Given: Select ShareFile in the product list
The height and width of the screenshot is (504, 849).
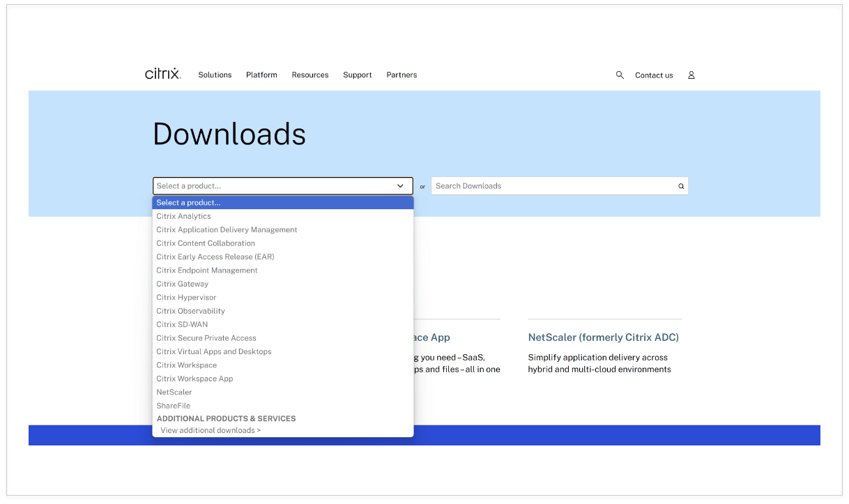Looking at the screenshot, I should coord(173,406).
